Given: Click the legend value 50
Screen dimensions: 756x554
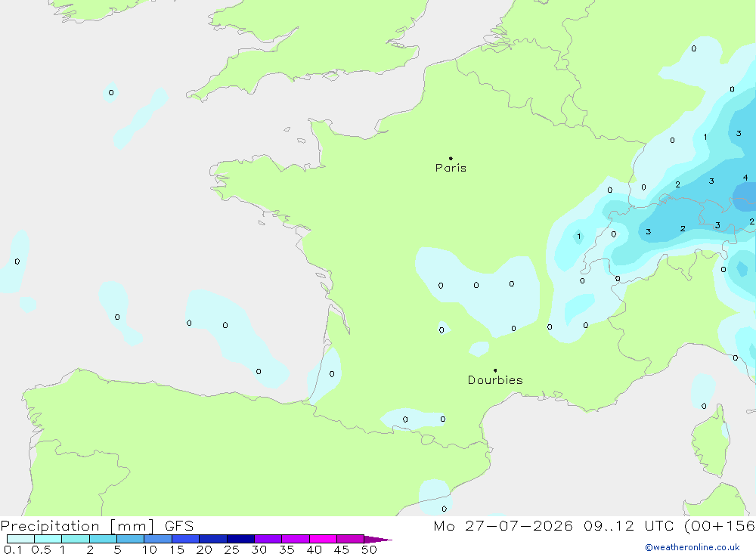Looking at the screenshot, I should [x=369, y=549].
